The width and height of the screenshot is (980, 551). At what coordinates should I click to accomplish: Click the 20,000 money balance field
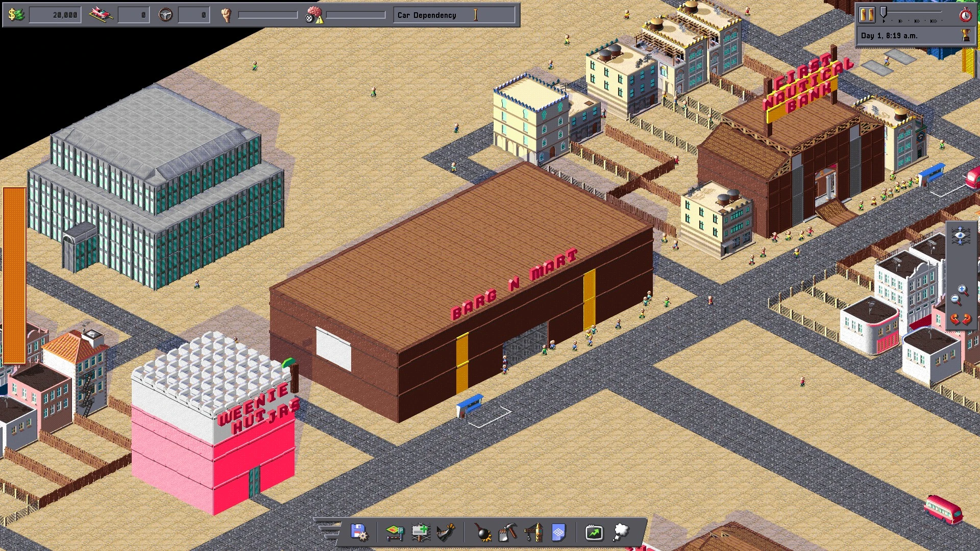tap(55, 15)
